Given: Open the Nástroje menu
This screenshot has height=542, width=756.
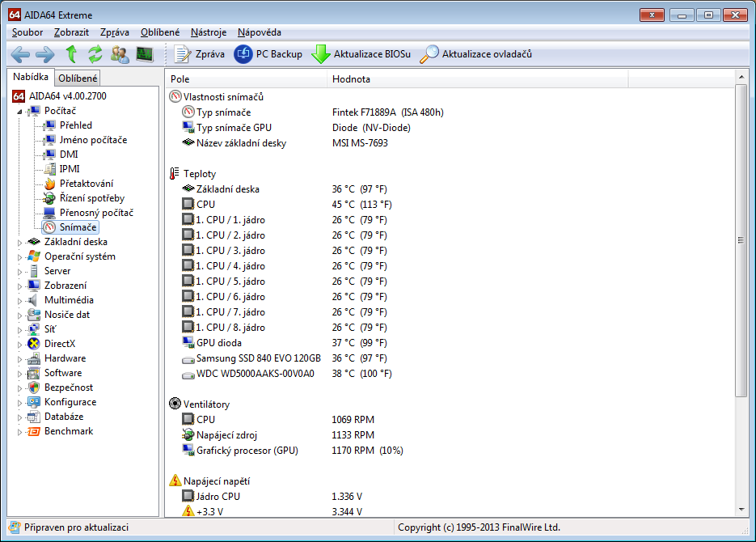Looking at the screenshot, I should (x=209, y=32).
